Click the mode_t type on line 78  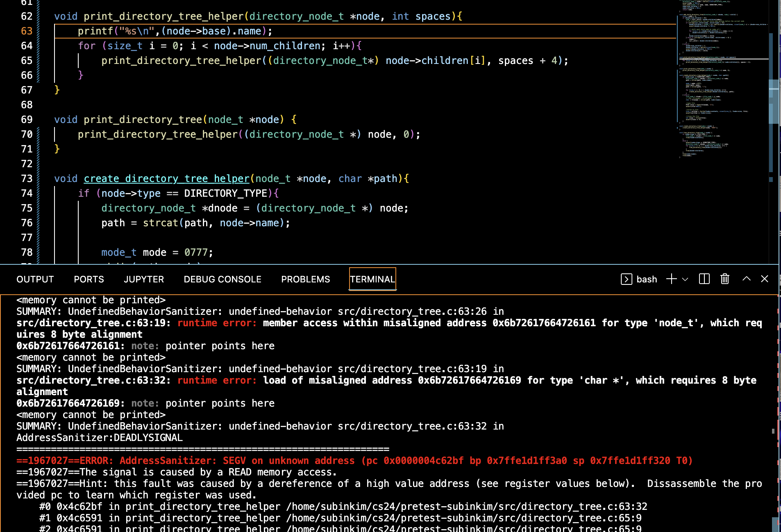[119, 252]
